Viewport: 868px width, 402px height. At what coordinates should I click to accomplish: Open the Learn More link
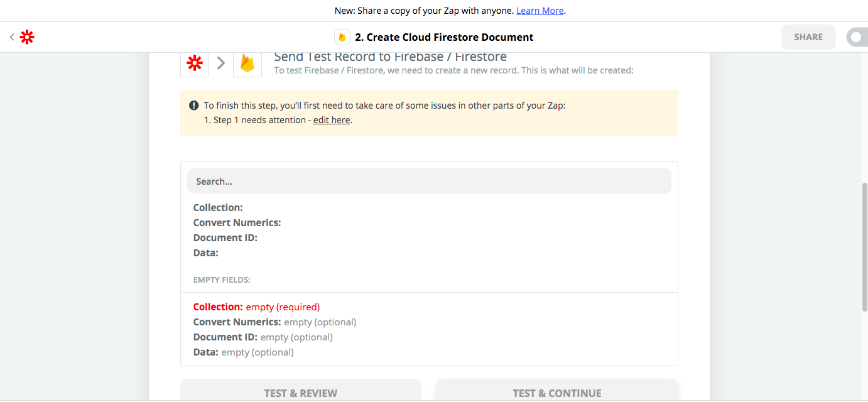540,11
